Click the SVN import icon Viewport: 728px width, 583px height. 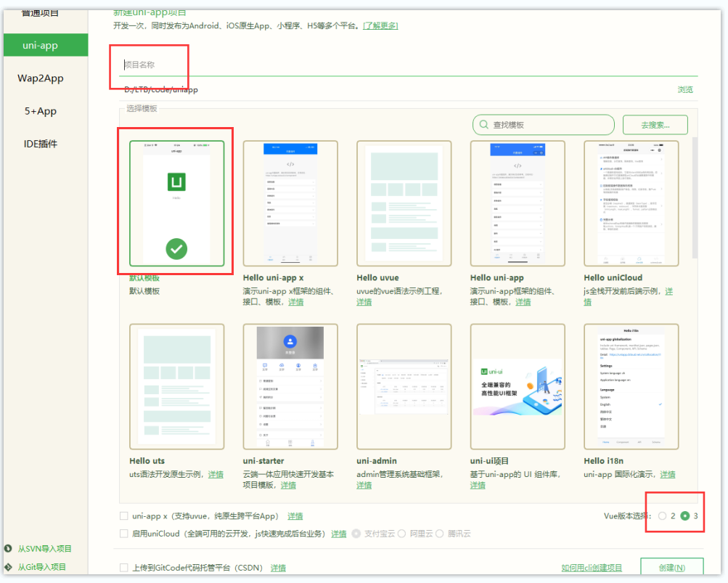pyautogui.click(x=8, y=548)
